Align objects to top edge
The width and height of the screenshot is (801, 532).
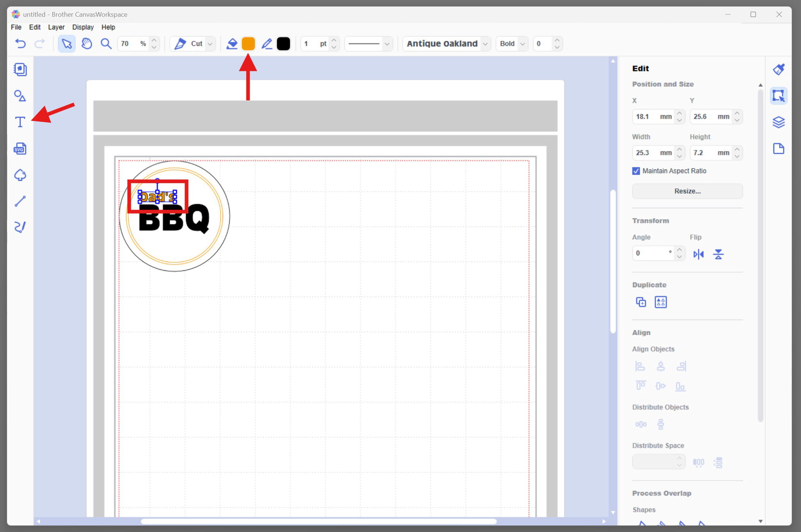coord(640,386)
